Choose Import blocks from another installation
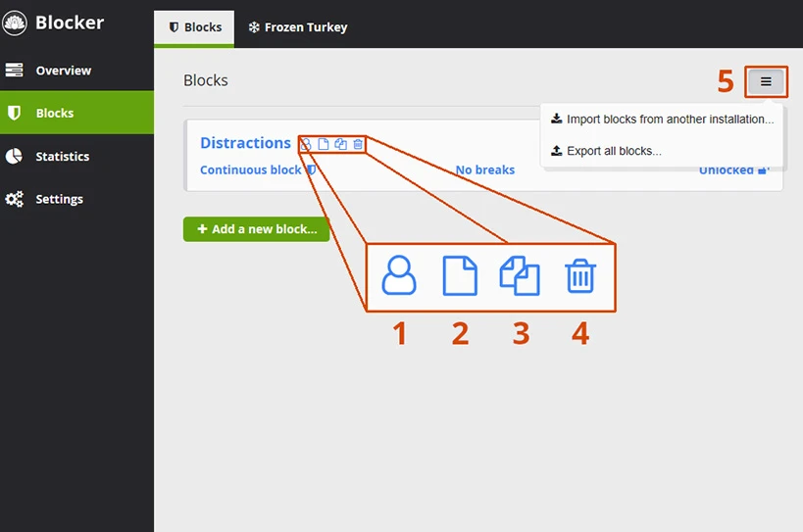Image resolution: width=803 pixels, height=532 pixels. (x=662, y=120)
